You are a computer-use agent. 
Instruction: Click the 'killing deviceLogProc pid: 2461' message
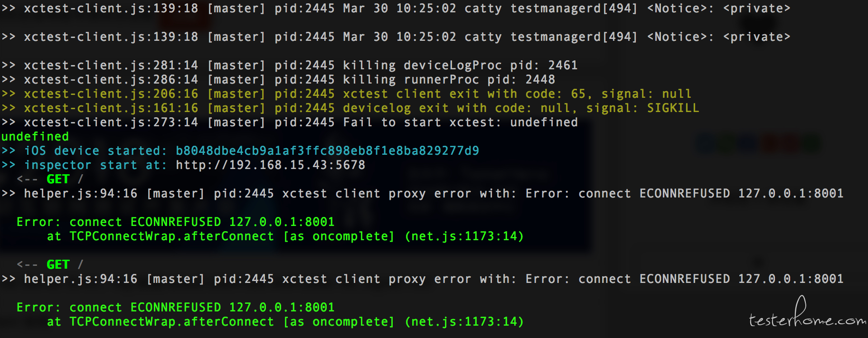(x=460, y=66)
